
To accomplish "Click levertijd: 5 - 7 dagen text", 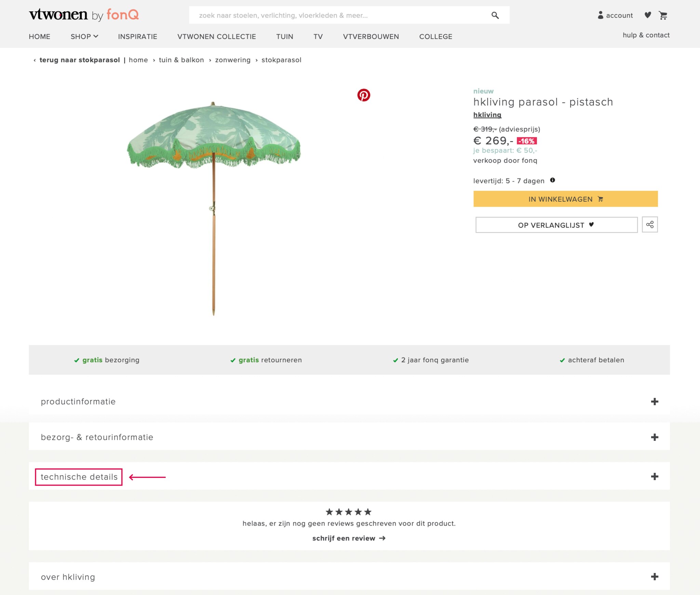I will click(x=509, y=181).
